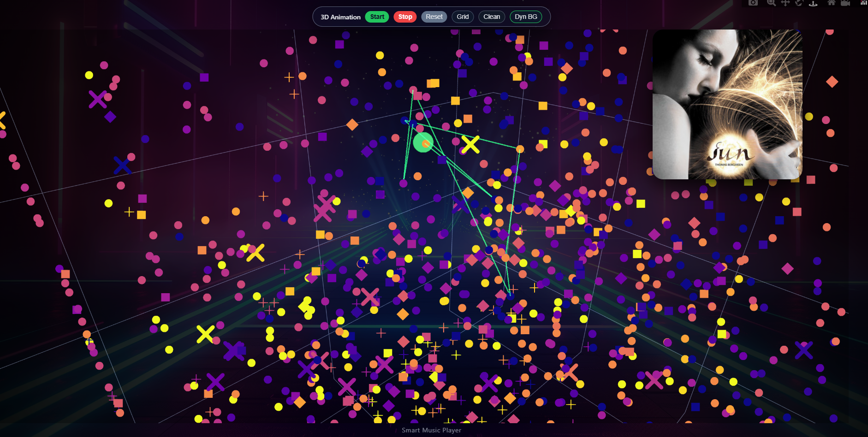Select the Zoom magnifier tool
The image size is (868, 437).
pos(771,3)
